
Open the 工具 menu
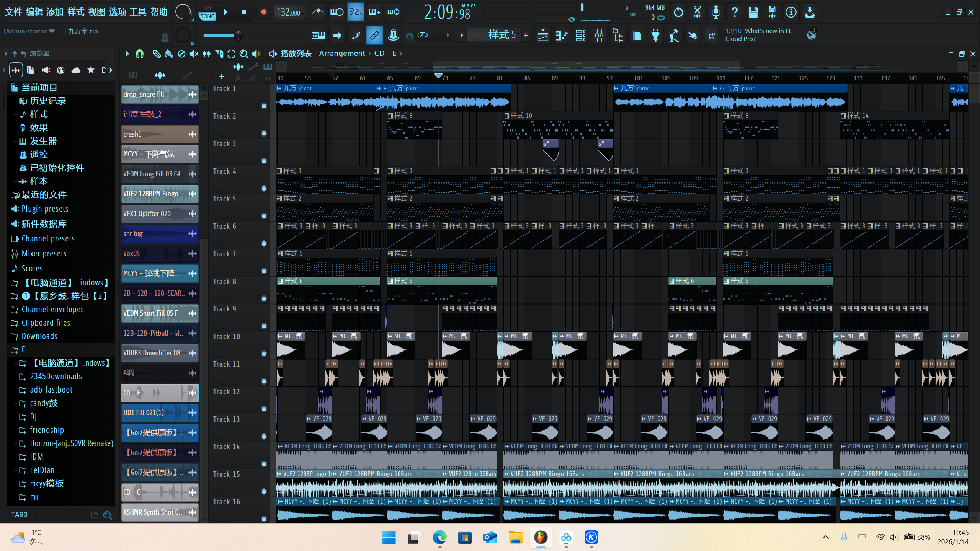pyautogui.click(x=138, y=12)
